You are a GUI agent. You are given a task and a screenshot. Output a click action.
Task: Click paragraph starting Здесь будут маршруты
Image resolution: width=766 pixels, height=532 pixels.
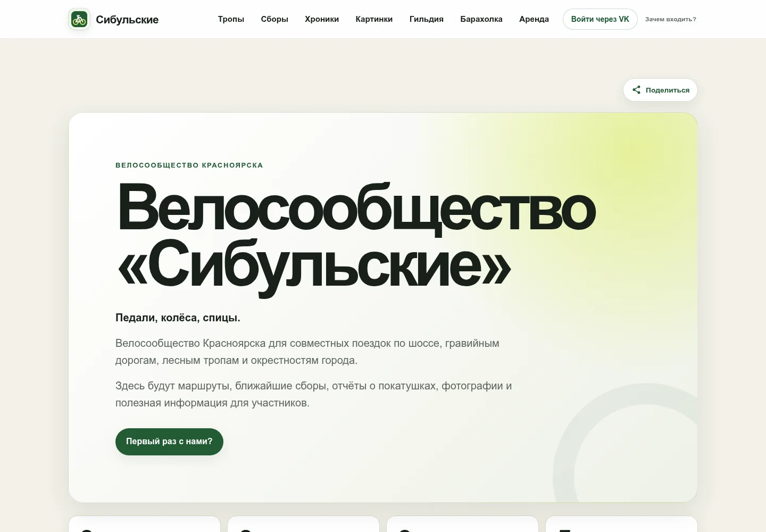pos(314,394)
